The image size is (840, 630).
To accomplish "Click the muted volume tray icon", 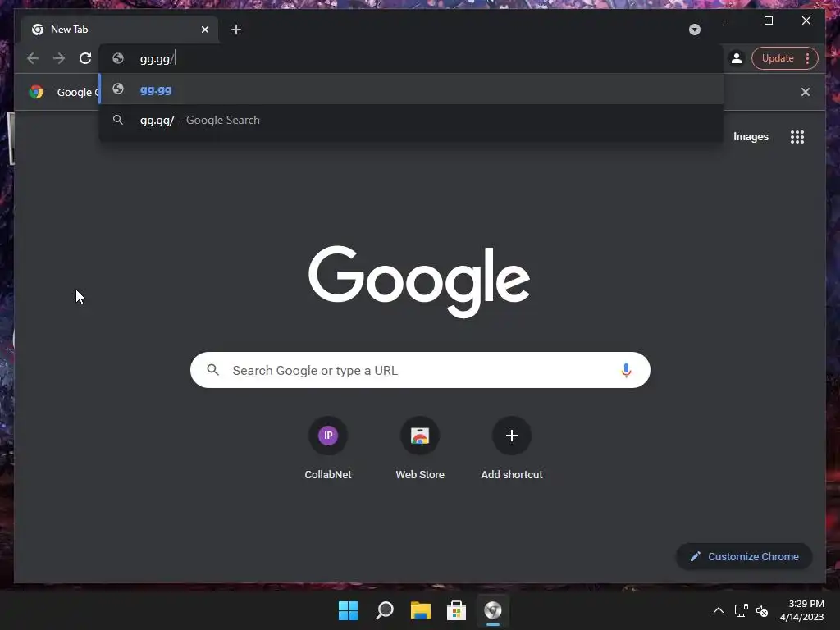I will click(x=762, y=610).
